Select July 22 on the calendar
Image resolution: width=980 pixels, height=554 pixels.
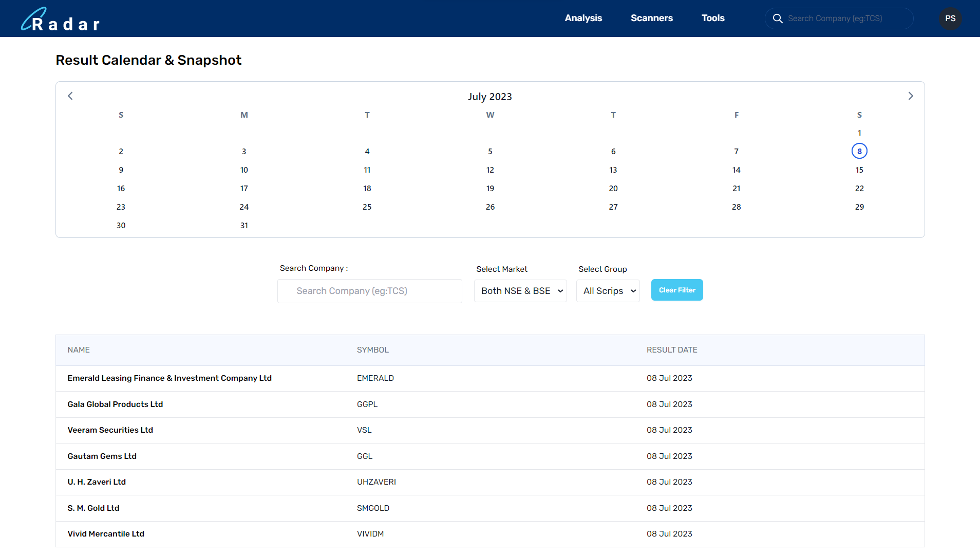859,189
